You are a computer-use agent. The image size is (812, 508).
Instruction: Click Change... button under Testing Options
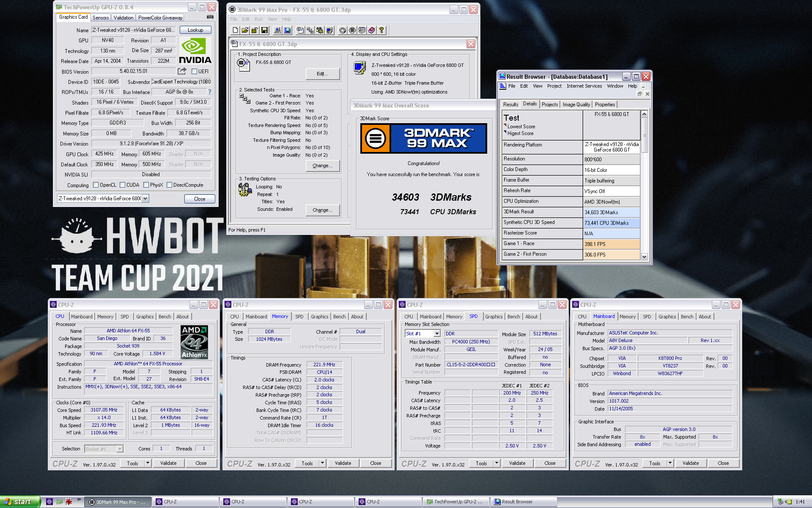(323, 210)
